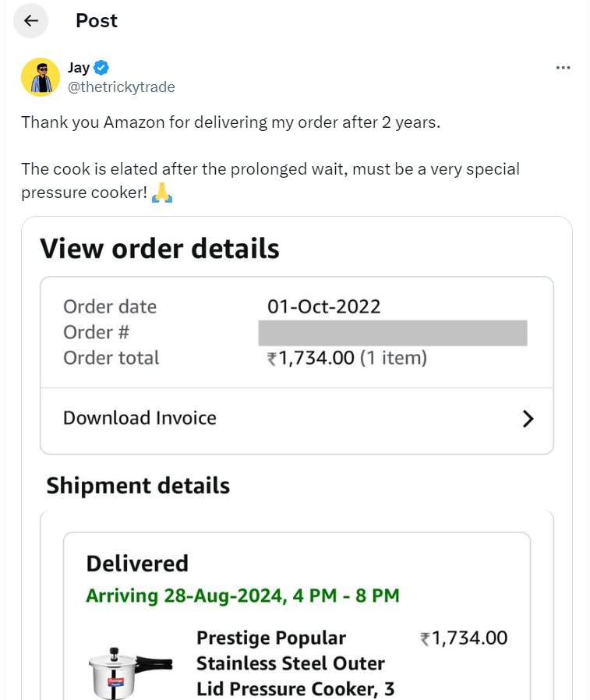This screenshot has width=590, height=700.
Task: Click the Post header title
Action: [97, 21]
